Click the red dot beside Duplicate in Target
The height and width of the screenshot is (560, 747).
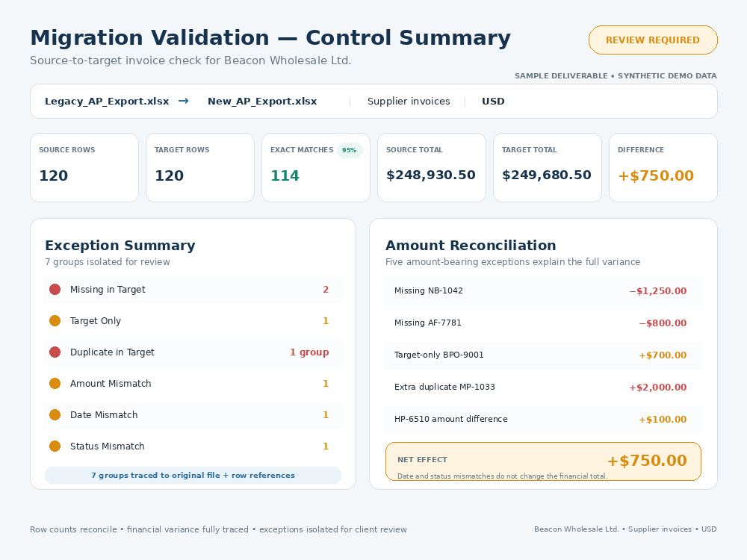(x=55, y=352)
